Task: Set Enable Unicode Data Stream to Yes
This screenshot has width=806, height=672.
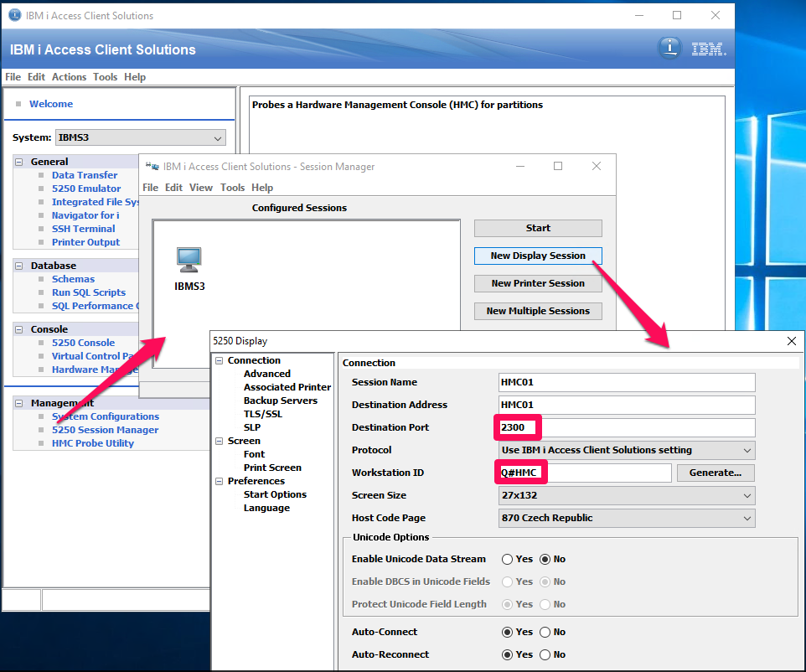Action: (509, 559)
